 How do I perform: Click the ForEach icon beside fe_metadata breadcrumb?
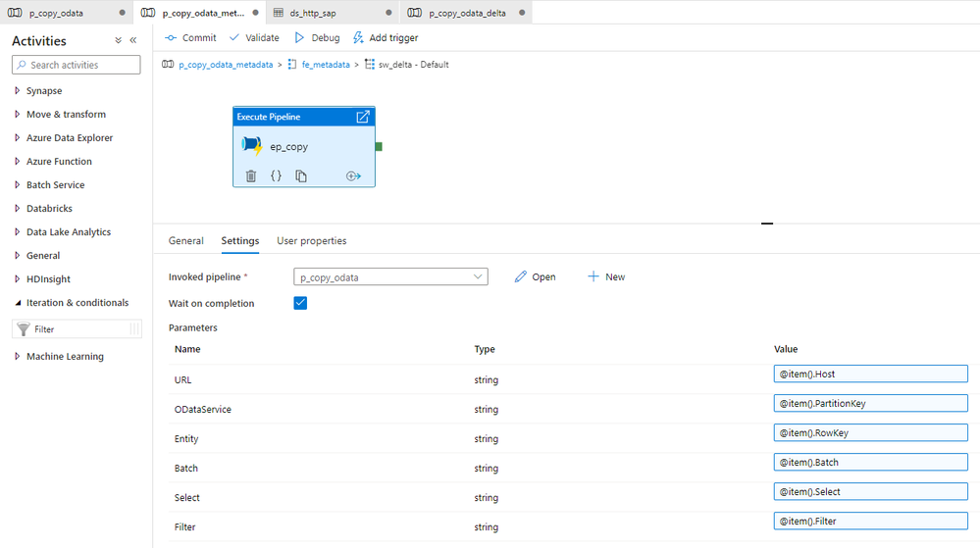coord(292,65)
